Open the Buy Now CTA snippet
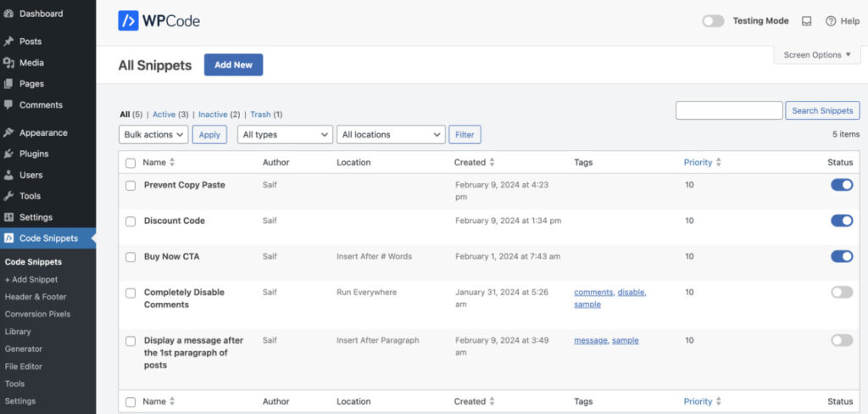Screen dimensions: 868x414 [171, 256]
